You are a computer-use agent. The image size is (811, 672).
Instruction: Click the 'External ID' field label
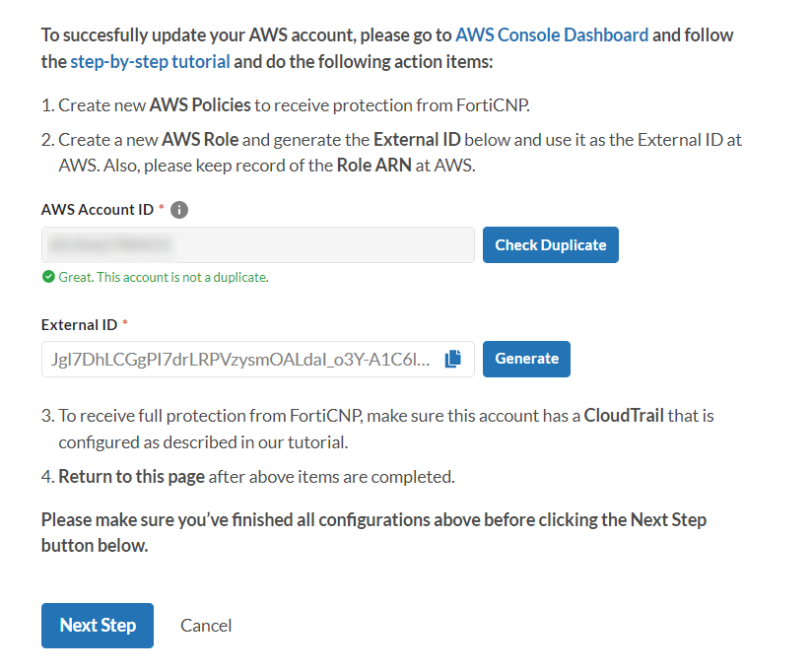[x=79, y=324]
